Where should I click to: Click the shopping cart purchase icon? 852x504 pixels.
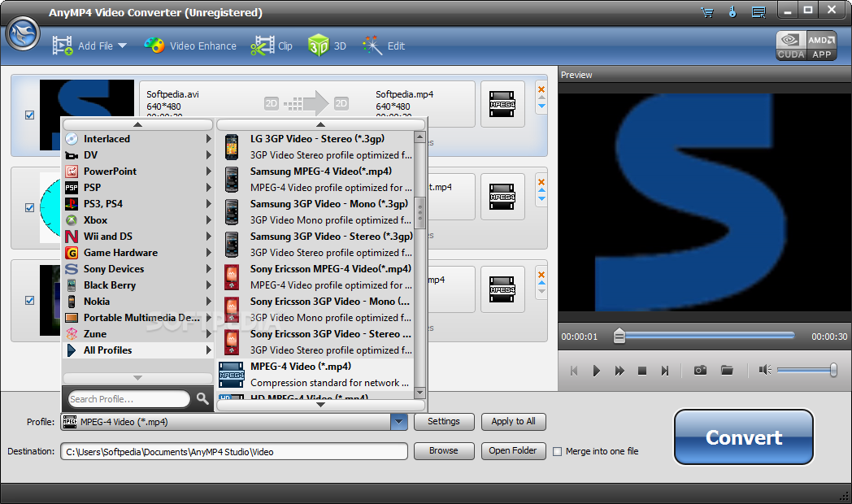click(707, 12)
